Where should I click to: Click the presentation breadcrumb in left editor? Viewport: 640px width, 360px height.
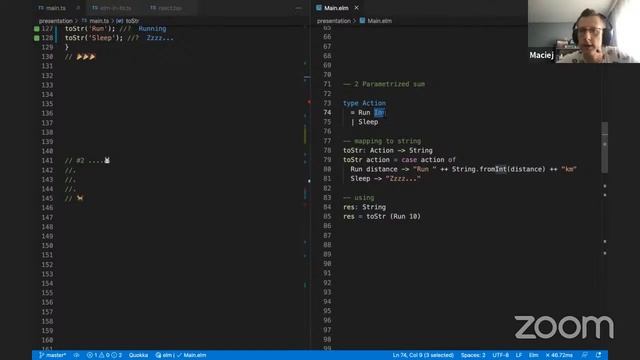pos(56,20)
